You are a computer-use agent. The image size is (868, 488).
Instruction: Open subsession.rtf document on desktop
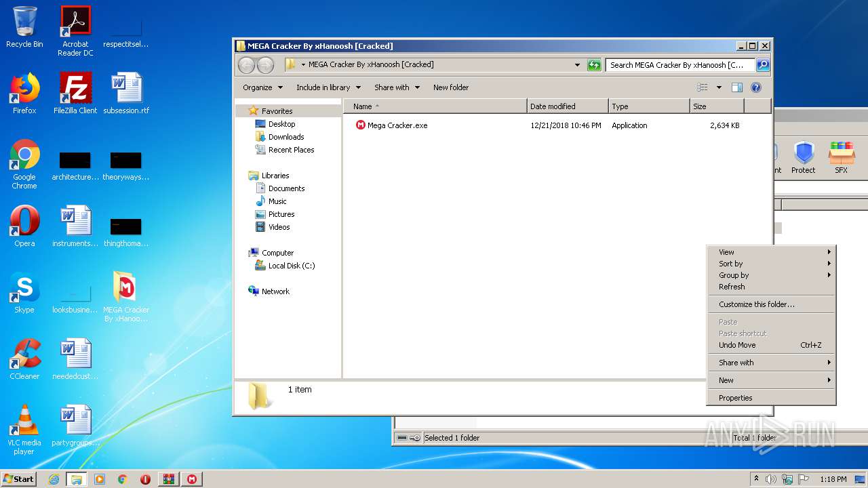pyautogui.click(x=126, y=94)
